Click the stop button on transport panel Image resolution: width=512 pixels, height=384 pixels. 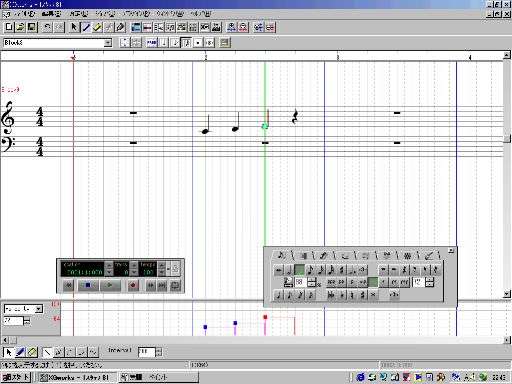[x=88, y=285]
